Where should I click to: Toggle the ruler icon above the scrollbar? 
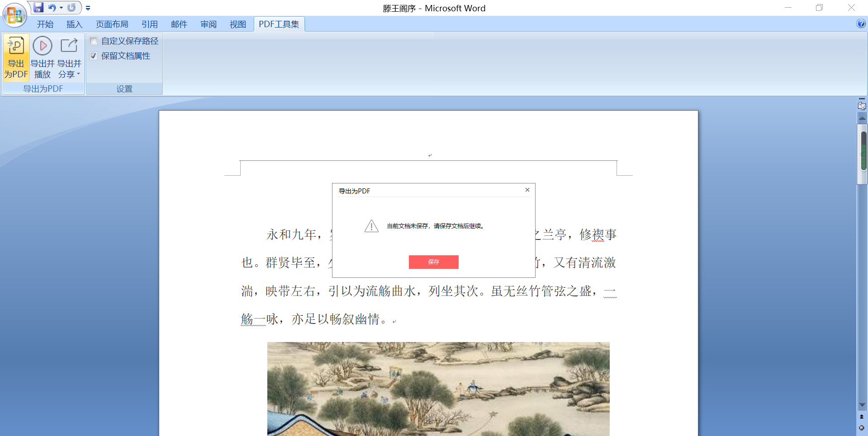click(862, 106)
